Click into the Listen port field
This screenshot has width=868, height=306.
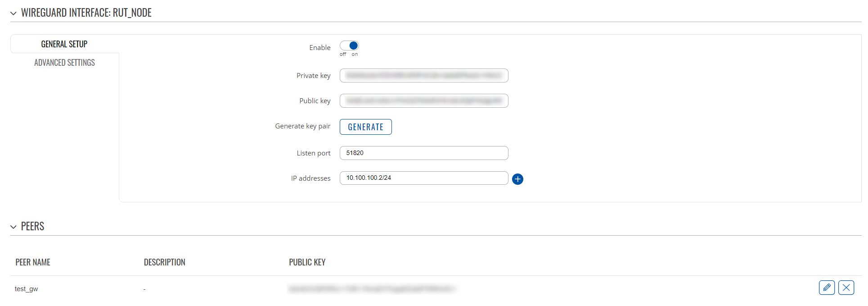tap(424, 153)
